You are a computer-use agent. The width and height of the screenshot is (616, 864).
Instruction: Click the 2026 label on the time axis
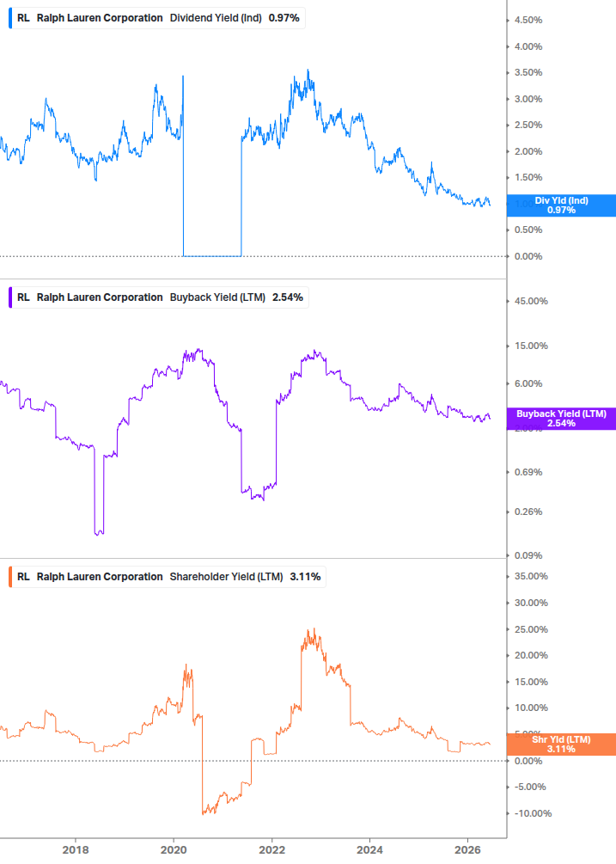pos(467,849)
